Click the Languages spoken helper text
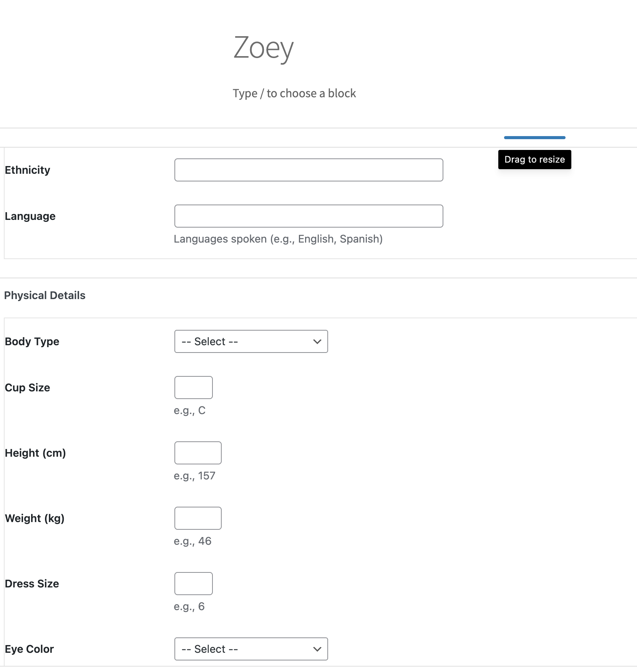The height and width of the screenshot is (672, 637). 278,238
